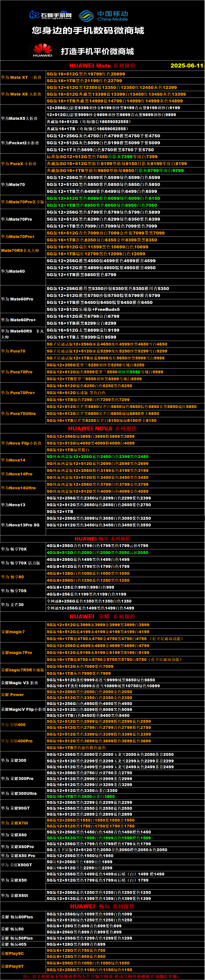Select the 华为 Mate60Pro+ label
This screenshot has height=980, width=205.
[x=18, y=320]
